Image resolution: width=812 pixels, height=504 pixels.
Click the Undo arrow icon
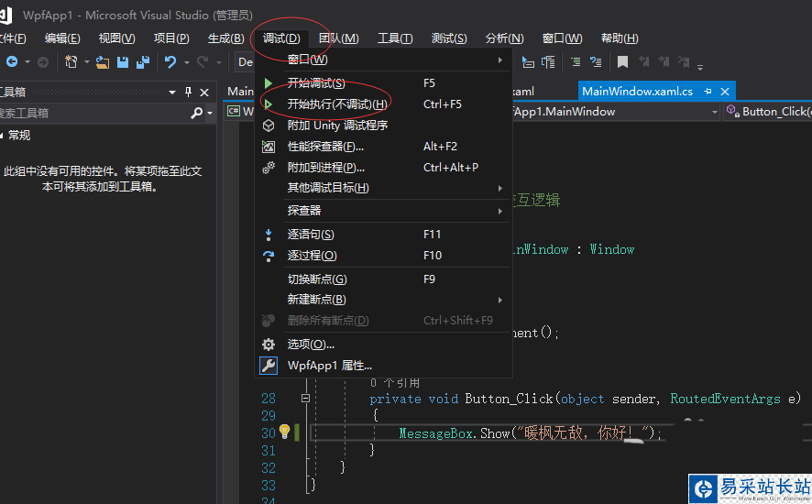[x=170, y=62]
